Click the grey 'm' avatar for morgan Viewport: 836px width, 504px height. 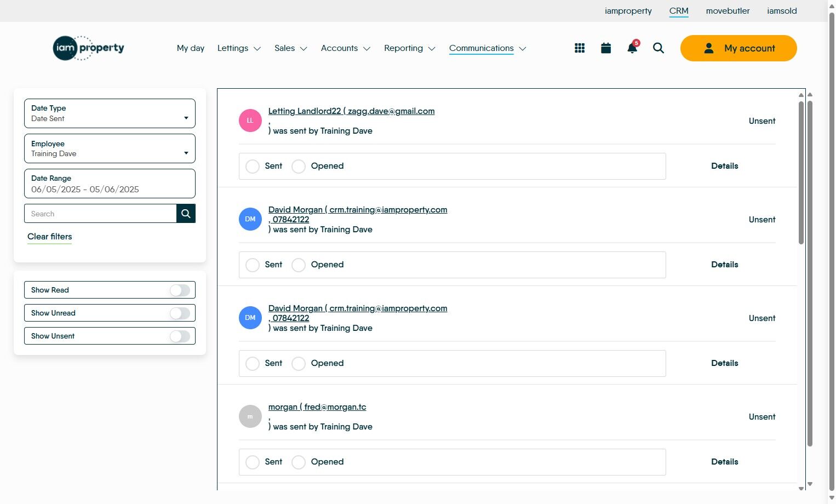click(x=250, y=416)
